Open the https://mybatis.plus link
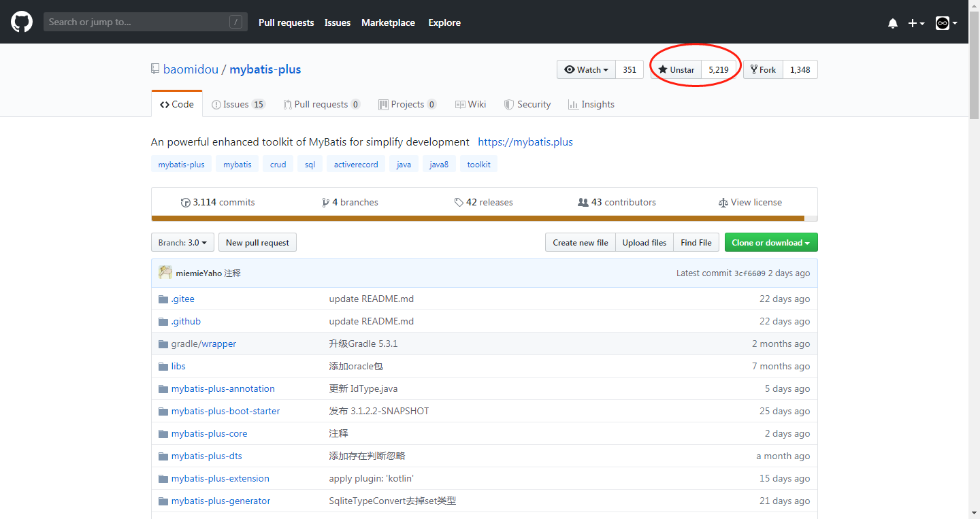The height and width of the screenshot is (519, 980). point(525,142)
